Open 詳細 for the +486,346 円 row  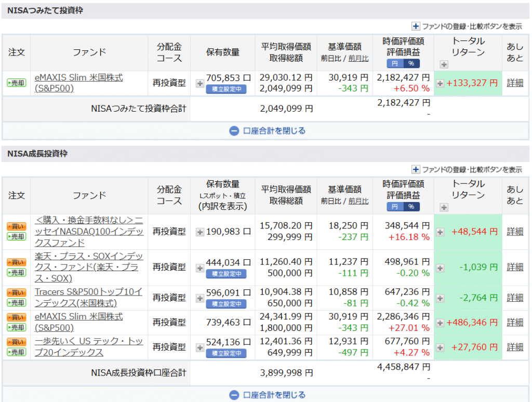coord(515,323)
